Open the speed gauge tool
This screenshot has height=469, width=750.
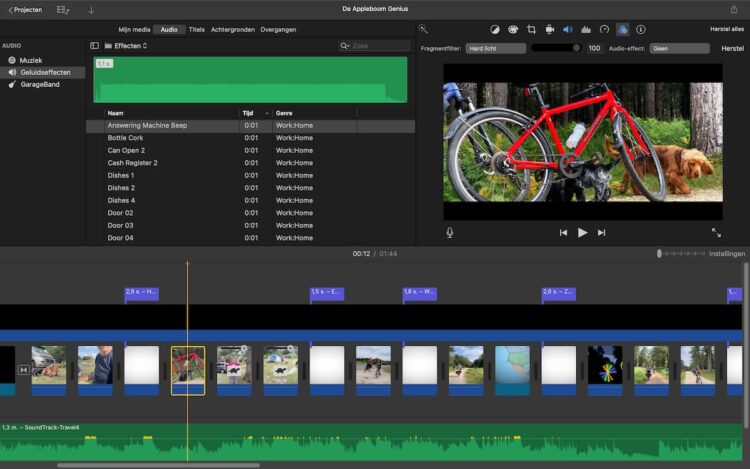click(604, 30)
